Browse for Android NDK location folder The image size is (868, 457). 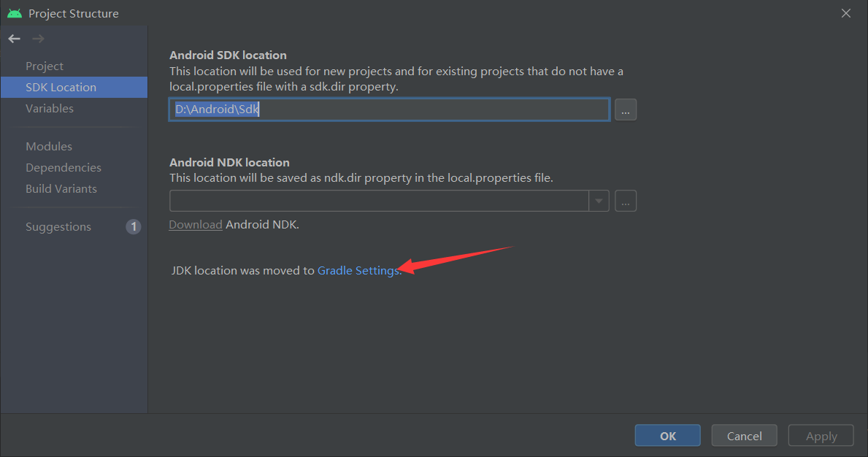(x=626, y=201)
